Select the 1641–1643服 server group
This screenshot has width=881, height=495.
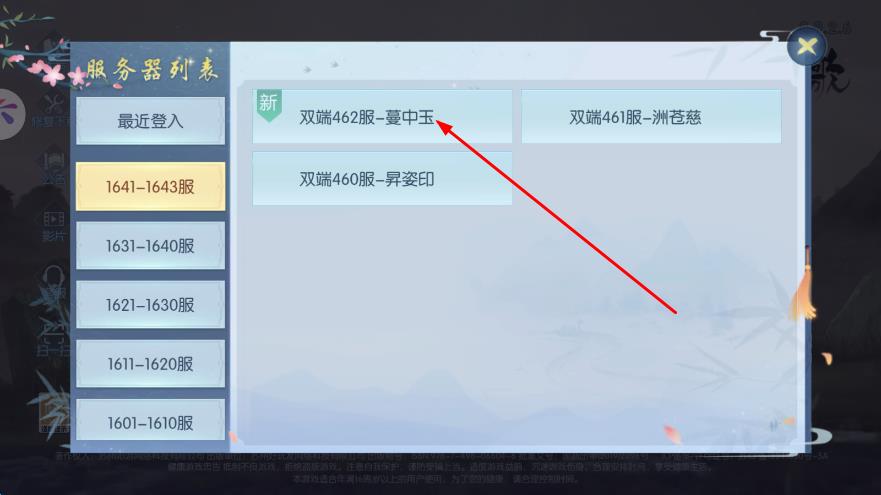[x=151, y=187]
